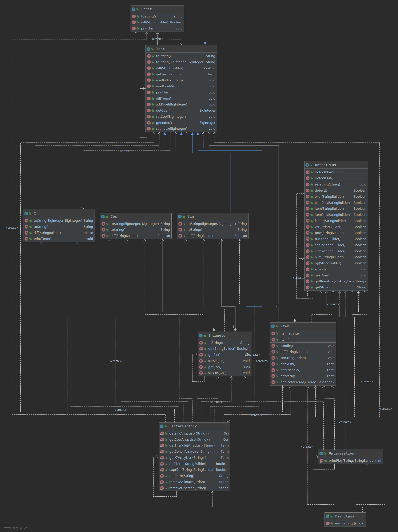
Task: Click the class icon beside MainClass
Action: pos(327,516)
